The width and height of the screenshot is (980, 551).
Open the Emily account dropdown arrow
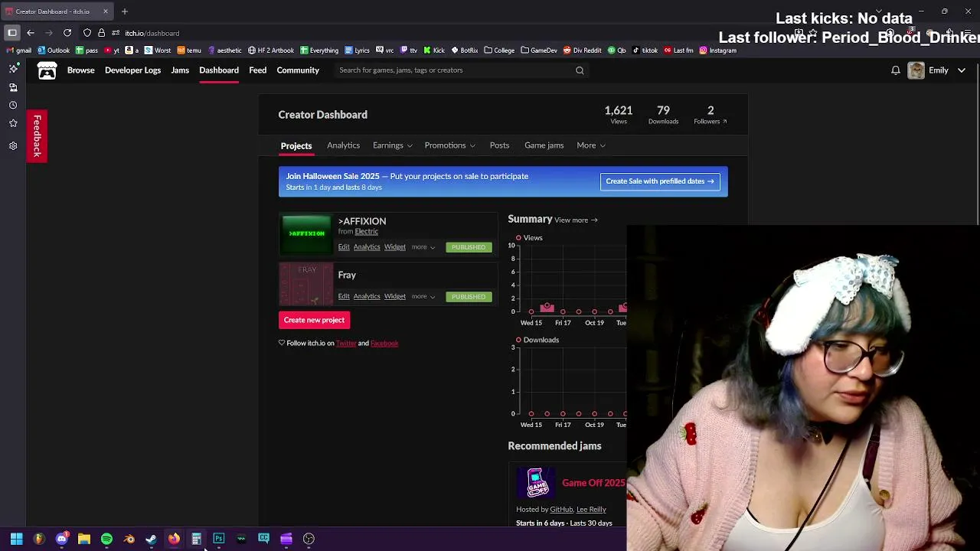(962, 70)
